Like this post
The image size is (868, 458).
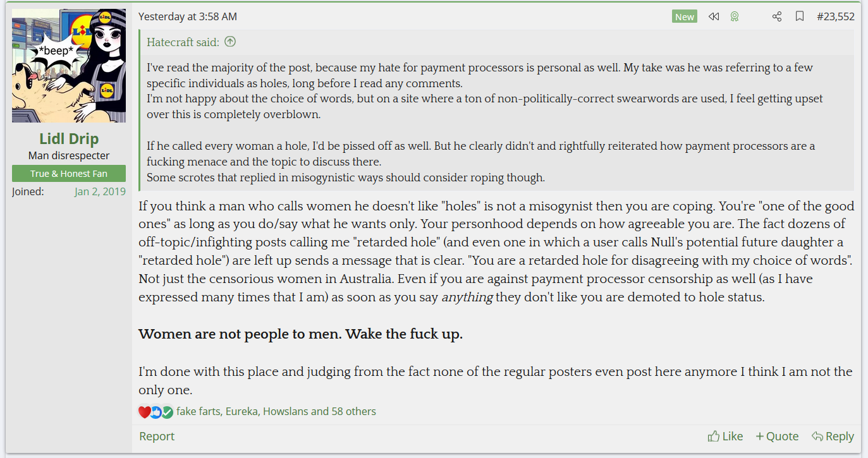(725, 437)
